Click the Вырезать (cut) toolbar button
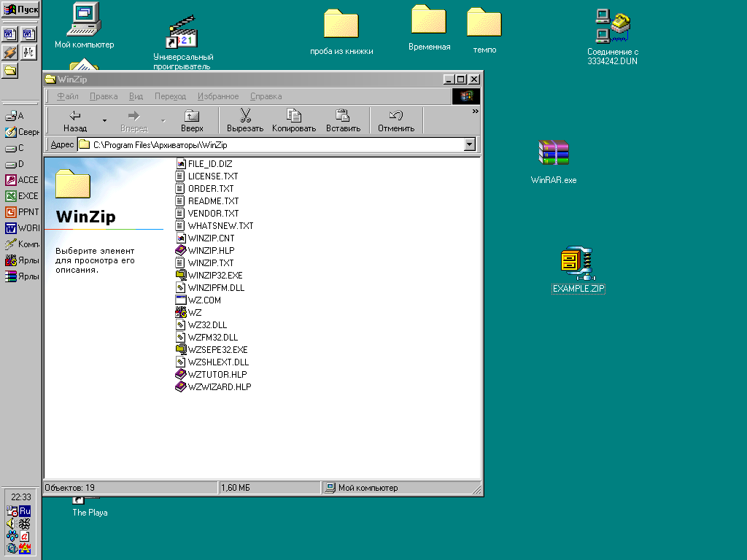The width and height of the screenshot is (747, 560). (x=245, y=120)
